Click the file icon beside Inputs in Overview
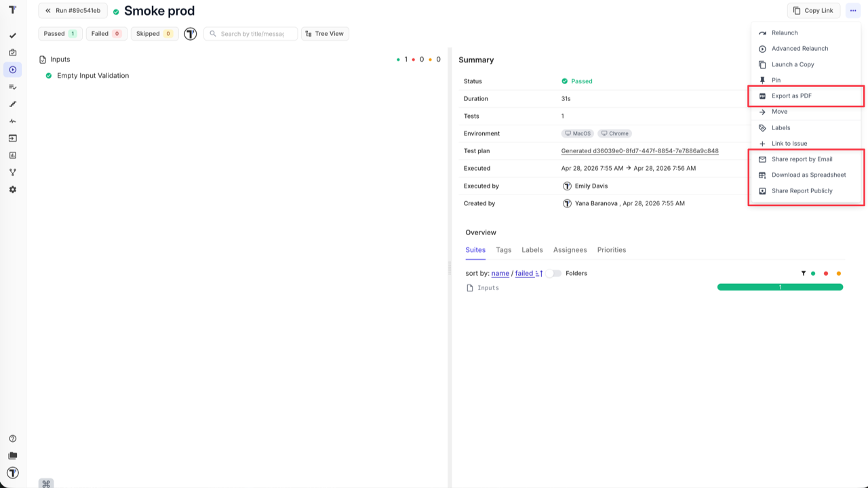The height and width of the screenshot is (488, 868). pos(470,288)
